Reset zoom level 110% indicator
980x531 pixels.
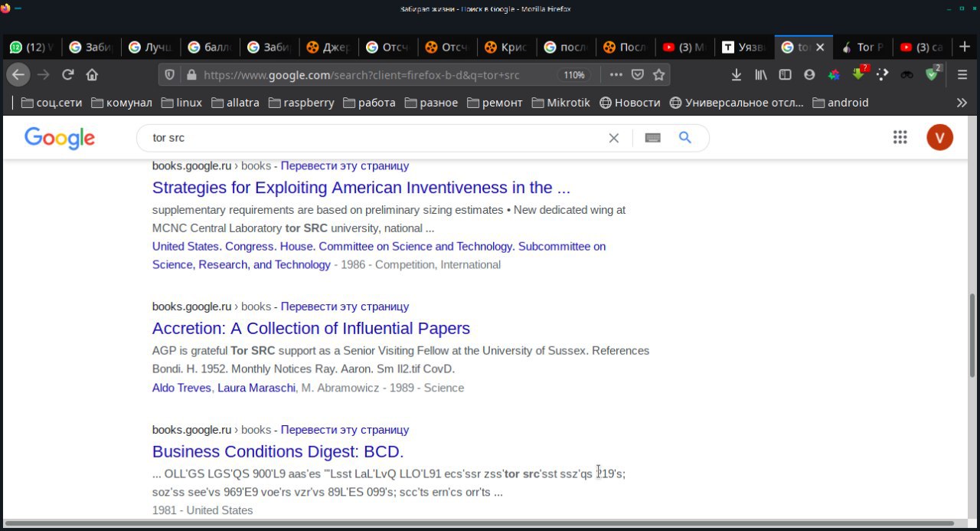click(x=574, y=75)
